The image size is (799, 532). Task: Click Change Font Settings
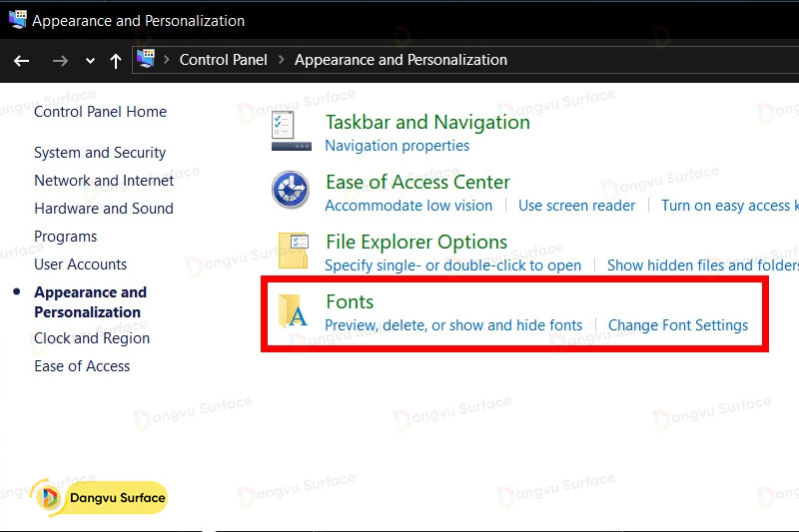pyautogui.click(x=678, y=325)
